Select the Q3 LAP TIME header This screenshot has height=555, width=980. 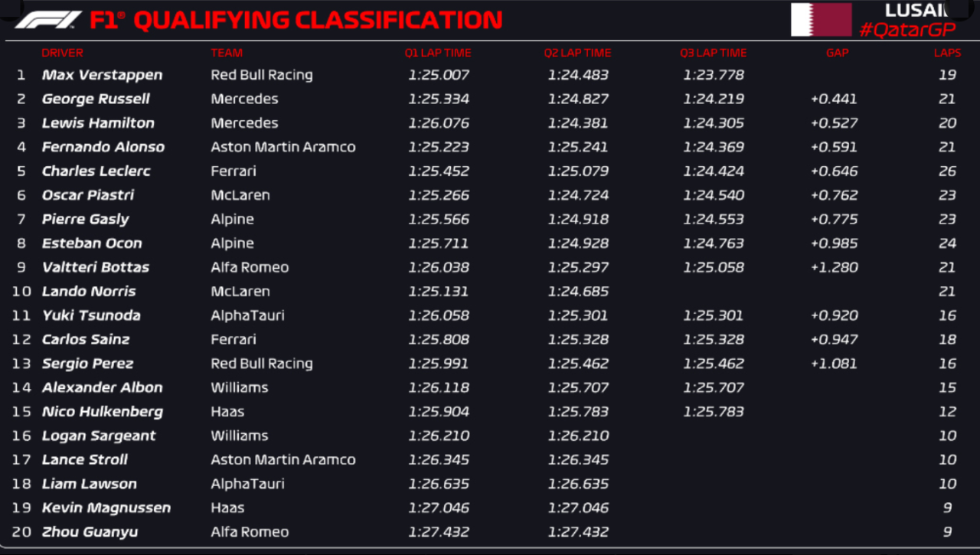pyautogui.click(x=713, y=53)
